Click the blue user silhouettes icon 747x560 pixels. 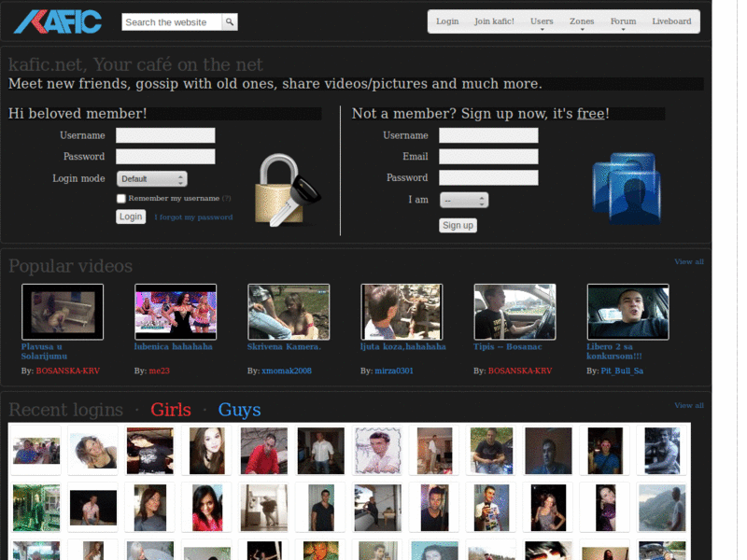point(627,189)
